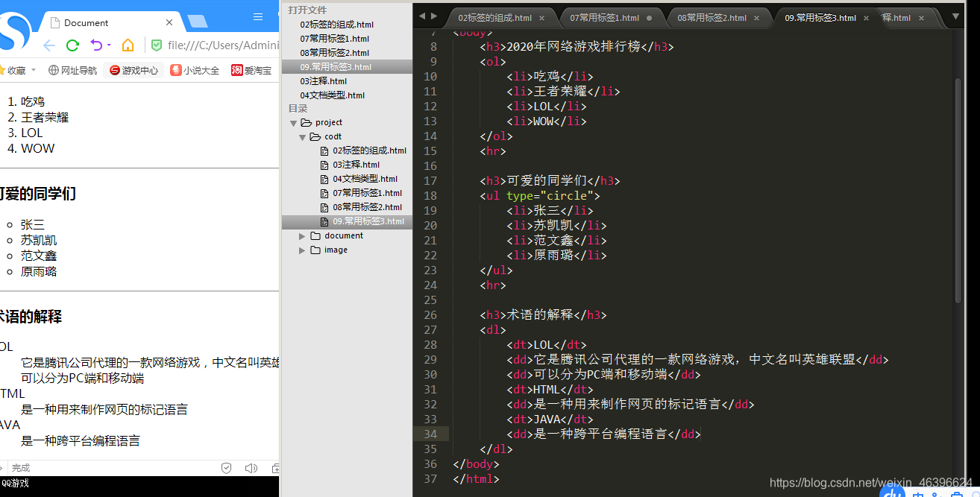This screenshot has width=980, height=497.
Task: Close the Document browser tab
Action: (169, 22)
